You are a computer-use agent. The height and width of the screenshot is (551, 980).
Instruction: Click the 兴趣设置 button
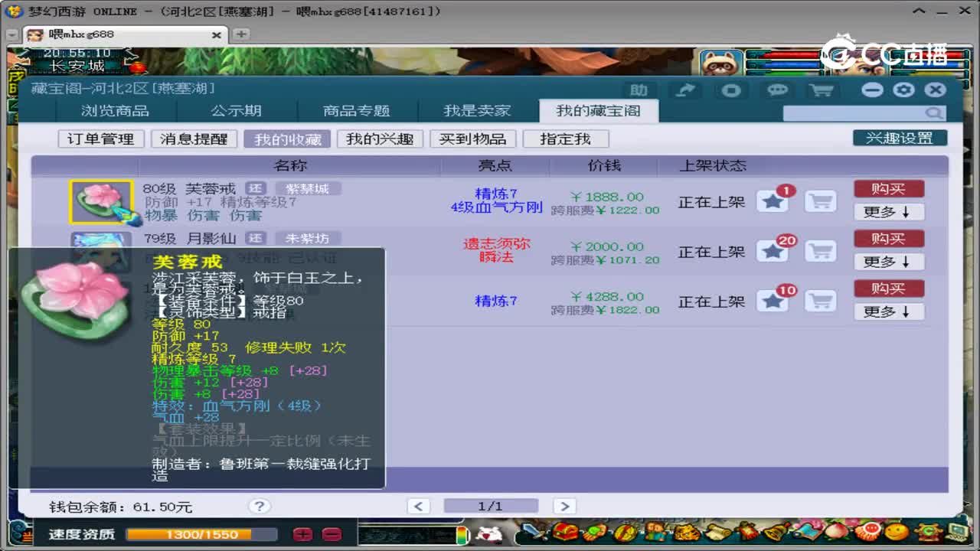900,138
